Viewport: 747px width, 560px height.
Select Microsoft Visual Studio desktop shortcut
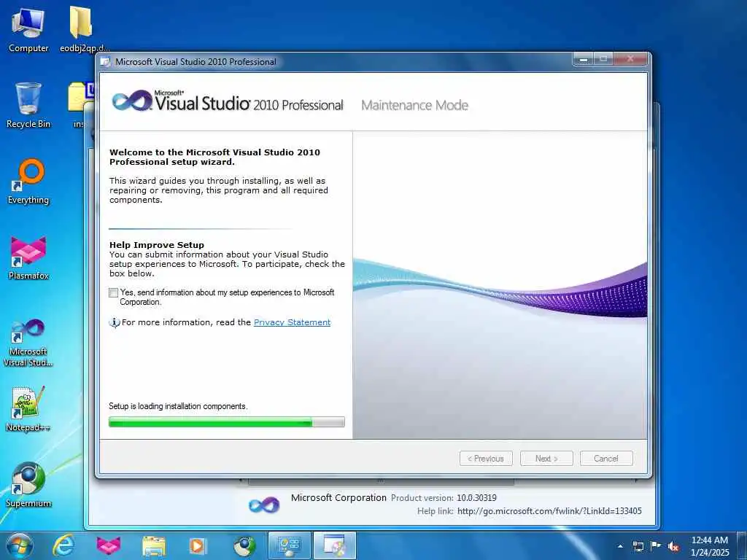[x=28, y=343]
